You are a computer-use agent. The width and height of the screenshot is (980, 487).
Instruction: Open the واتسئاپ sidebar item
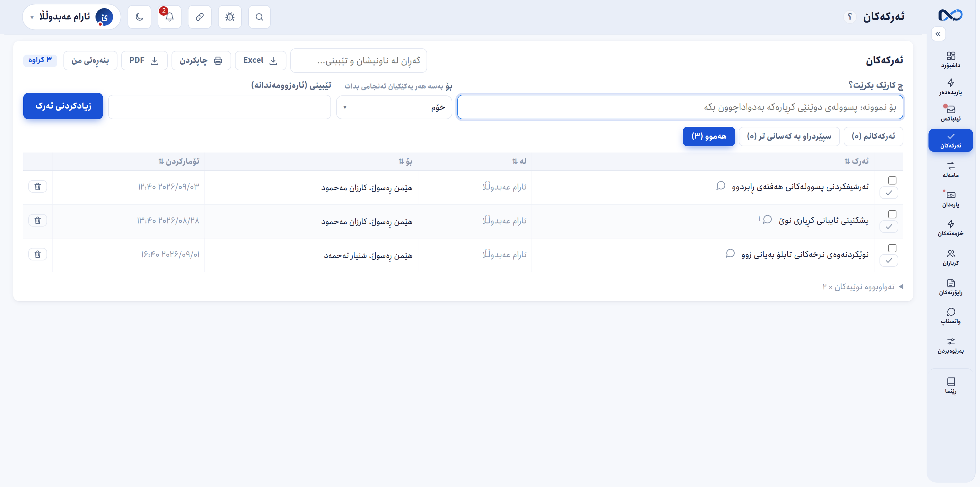[x=950, y=316]
